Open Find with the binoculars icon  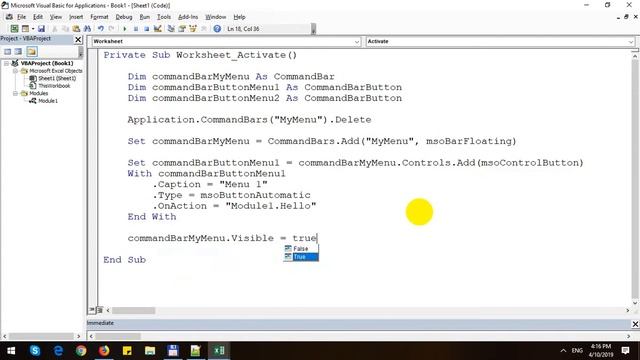pos(87,29)
